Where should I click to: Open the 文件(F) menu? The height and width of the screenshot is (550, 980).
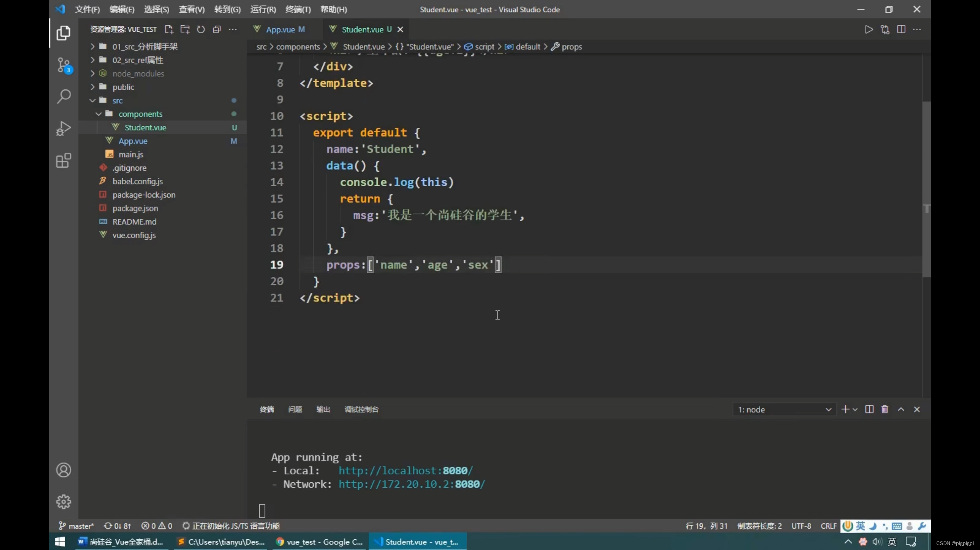tap(87, 10)
